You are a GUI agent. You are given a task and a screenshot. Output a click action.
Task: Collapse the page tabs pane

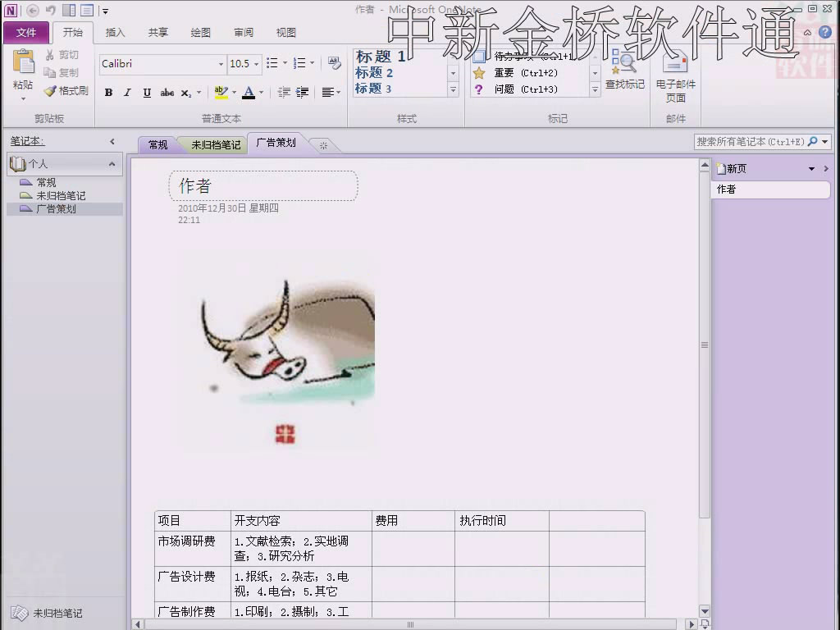pos(826,169)
